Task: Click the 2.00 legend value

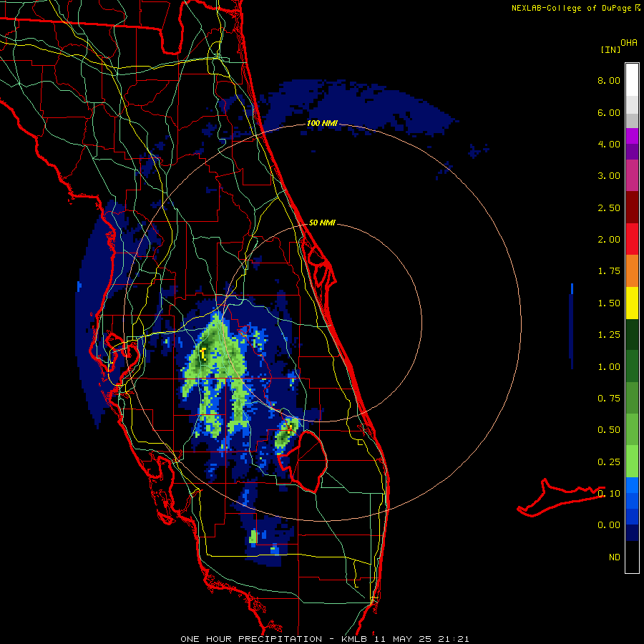Action: [609, 240]
